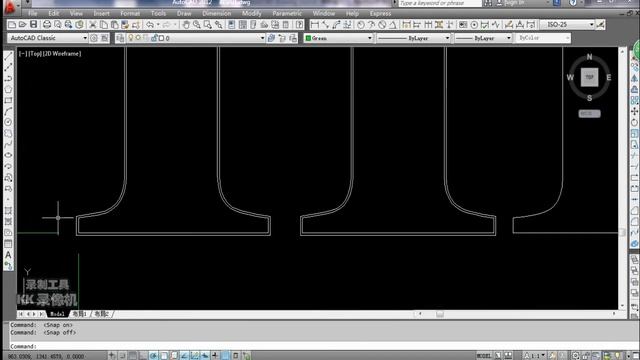
Task: Open the Dimension menu
Action: tap(216, 13)
